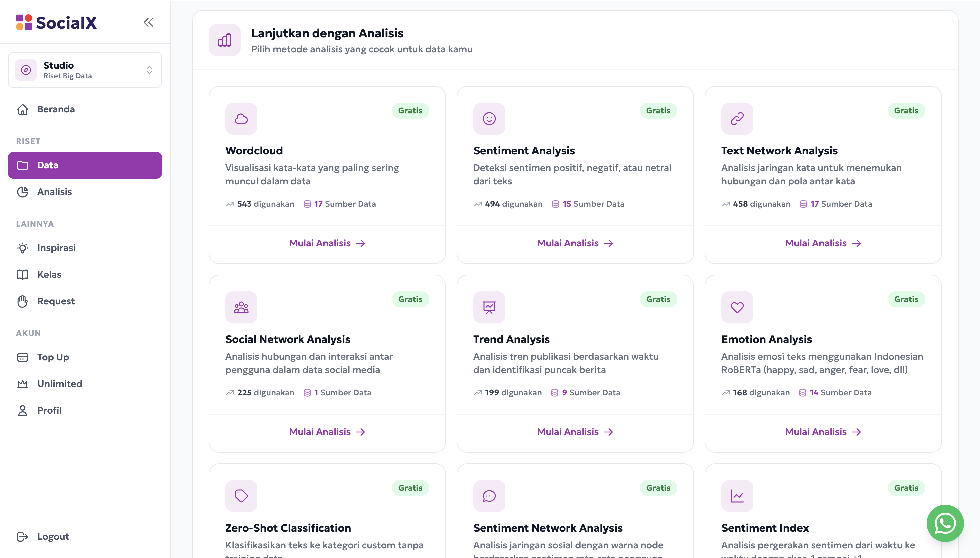The width and height of the screenshot is (980, 558).
Task: Click the Trend Analysis card title
Action: click(511, 339)
